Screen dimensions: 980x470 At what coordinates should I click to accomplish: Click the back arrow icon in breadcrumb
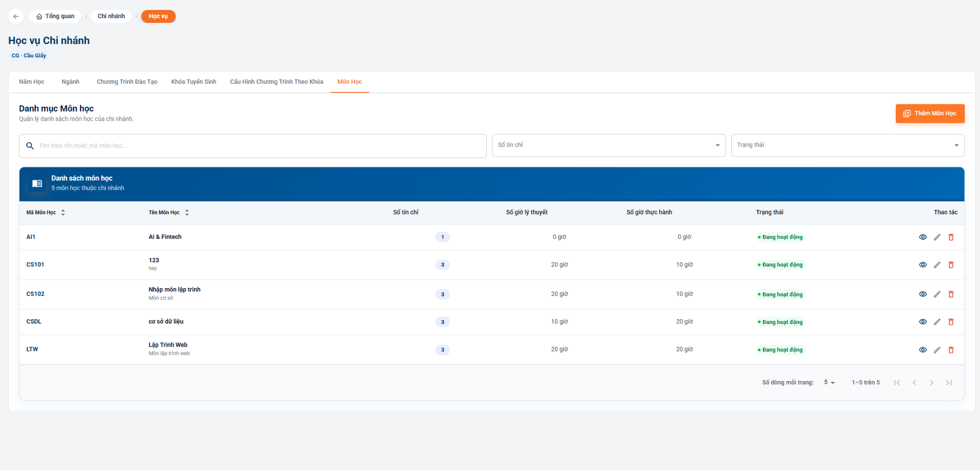tap(16, 16)
